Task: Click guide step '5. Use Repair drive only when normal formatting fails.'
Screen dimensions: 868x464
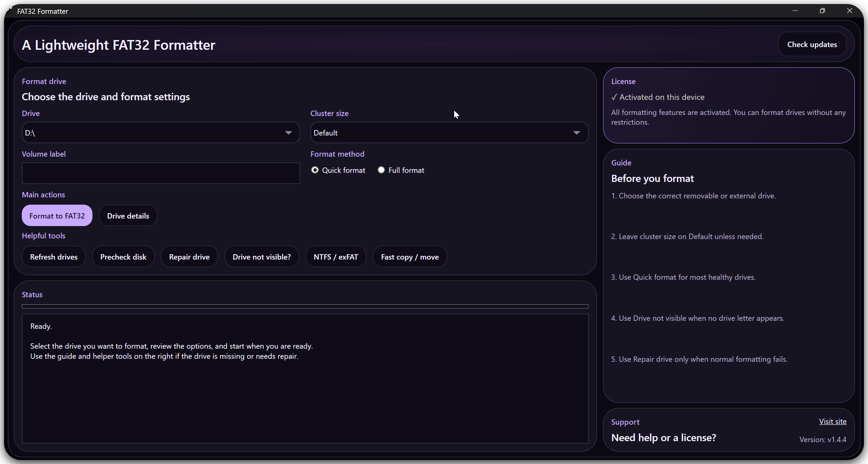Action: point(699,359)
